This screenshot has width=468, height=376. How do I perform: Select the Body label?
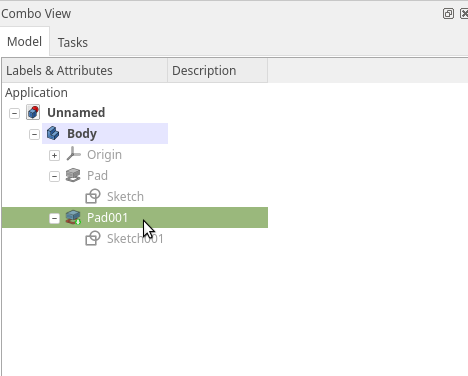[x=82, y=133]
